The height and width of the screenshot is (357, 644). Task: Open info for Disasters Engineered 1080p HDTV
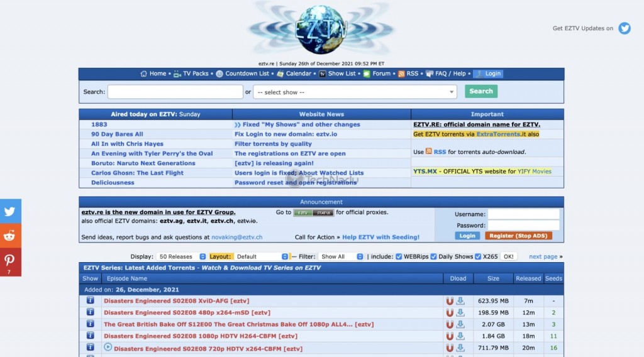click(x=91, y=336)
